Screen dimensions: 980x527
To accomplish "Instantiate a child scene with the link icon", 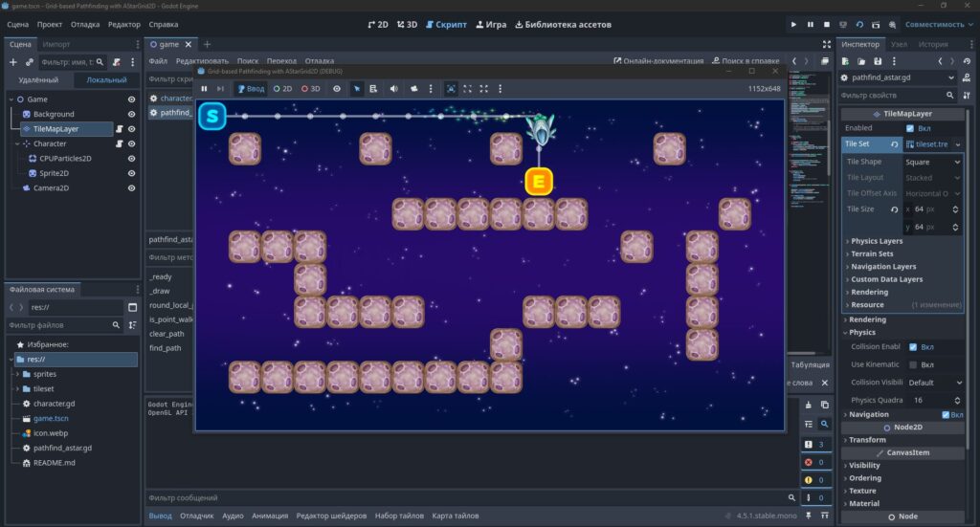I will 29,62.
